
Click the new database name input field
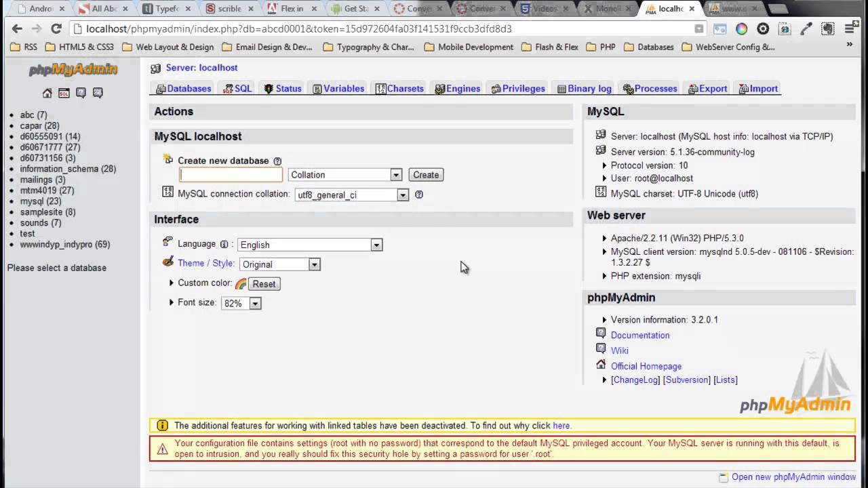[231, 175]
